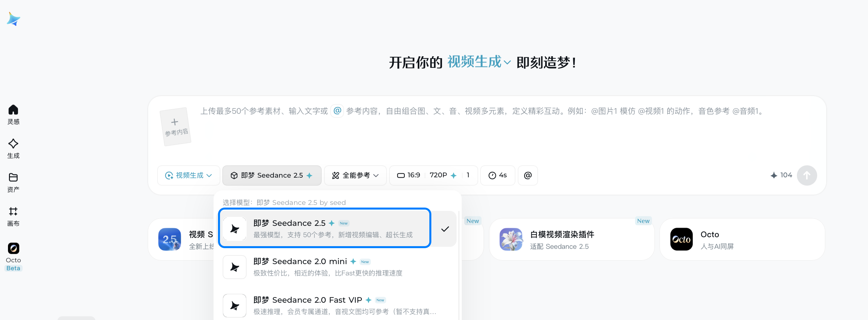Click the 开启你的 headline text
The height and width of the screenshot is (320, 868).
[415, 63]
